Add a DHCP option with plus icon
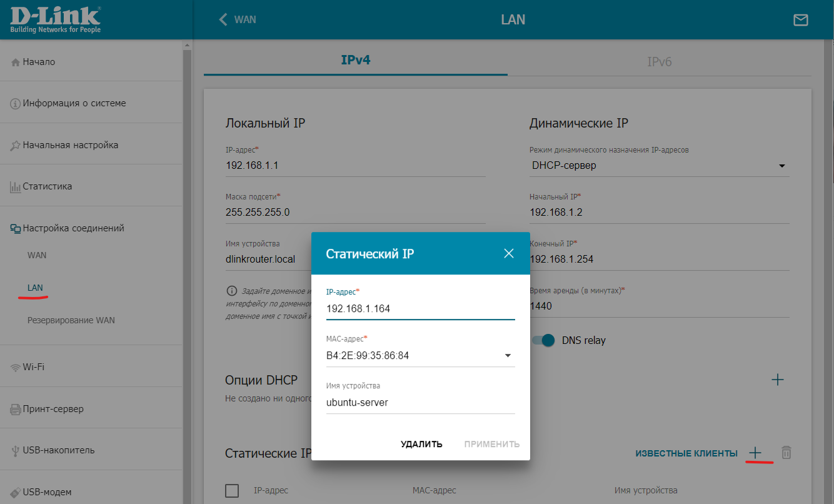This screenshot has width=834, height=504. pyautogui.click(x=777, y=380)
